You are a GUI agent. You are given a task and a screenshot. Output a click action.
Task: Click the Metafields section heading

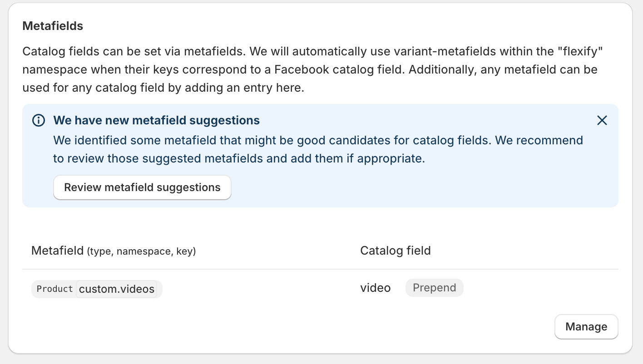coord(53,26)
